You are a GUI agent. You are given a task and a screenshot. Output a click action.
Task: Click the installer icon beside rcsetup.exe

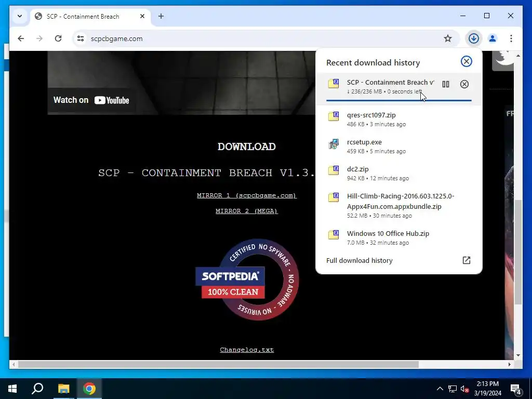(x=334, y=144)
